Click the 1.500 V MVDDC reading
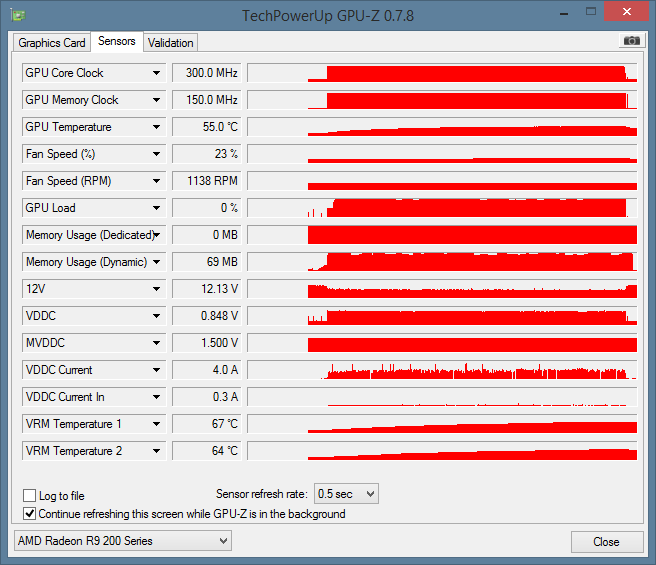The width and height of the screenshot is (656, 565). tap(207, 343)
